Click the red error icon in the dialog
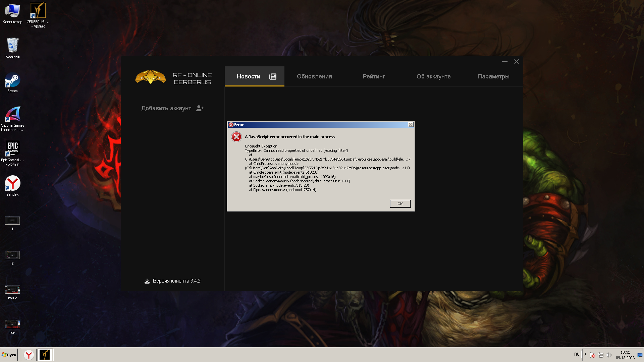 pyautogui.click(x=236, y=137)
